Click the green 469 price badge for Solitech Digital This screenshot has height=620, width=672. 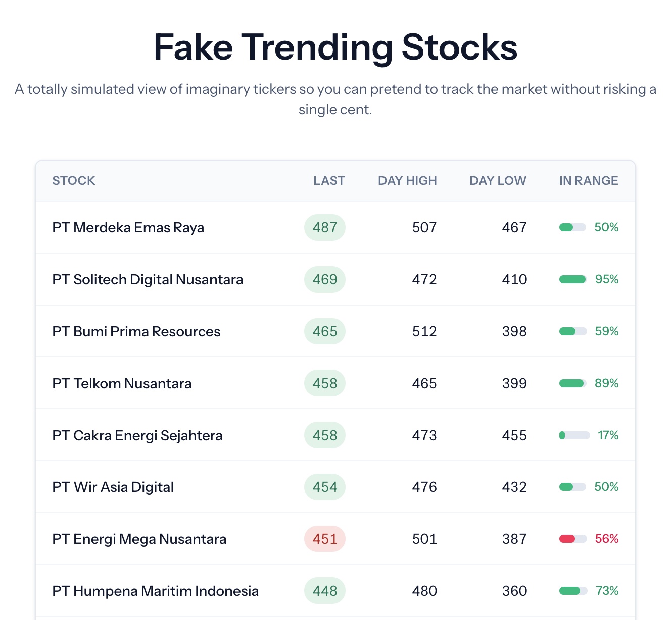[x=324, y=279]
